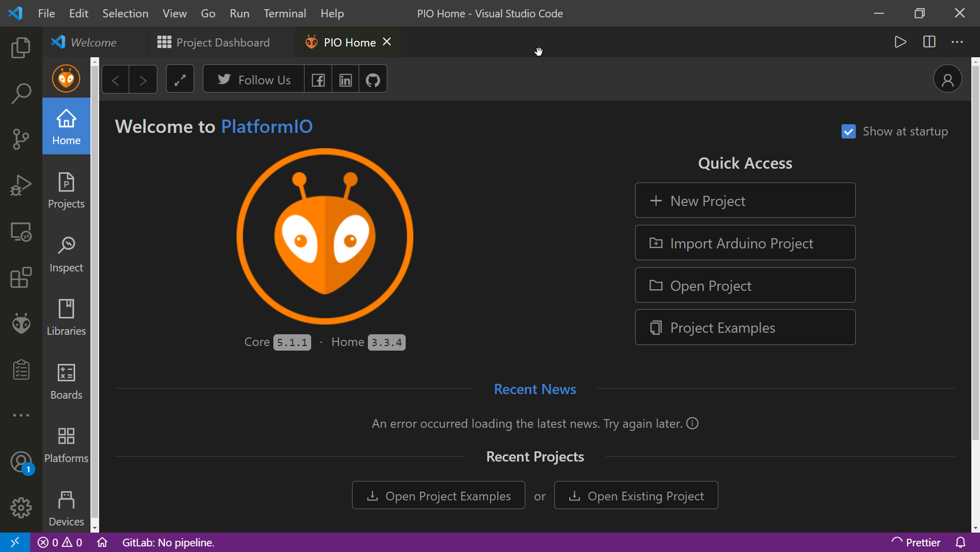Navigate forward in PIO Home
Image resolution: width=980 pixels, height=552 pixels.
click(143, 80)
